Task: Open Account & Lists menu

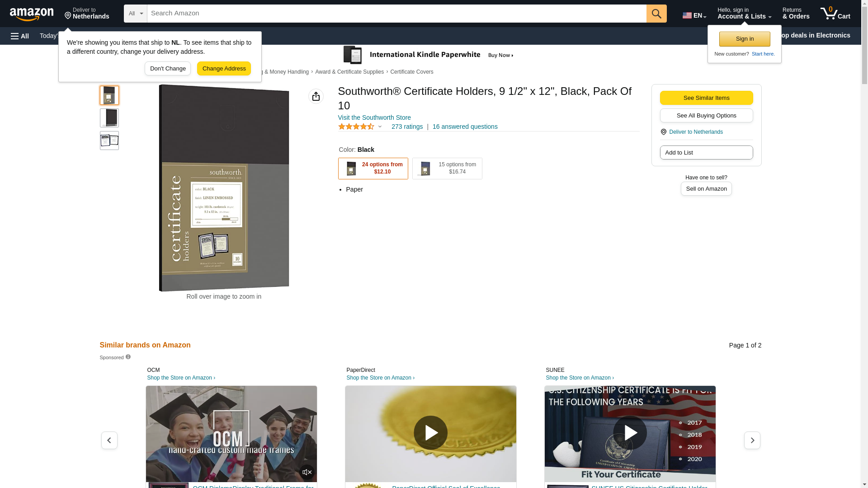Action: pyautogui.click(x=744, y=14)
